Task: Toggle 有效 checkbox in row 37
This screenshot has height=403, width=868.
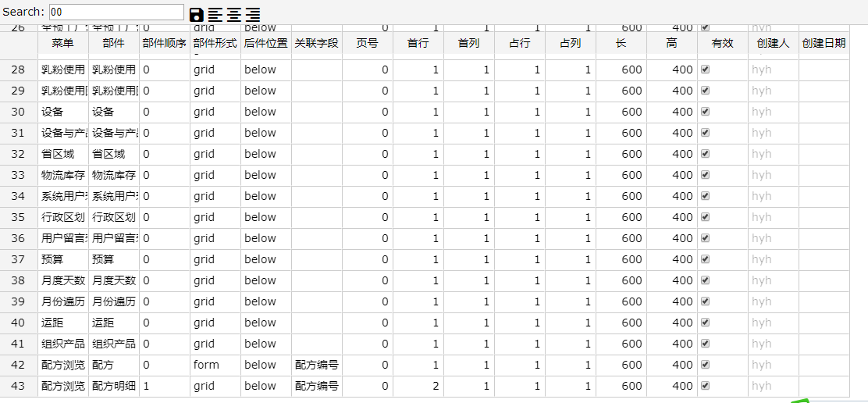Action: [705, 259]
